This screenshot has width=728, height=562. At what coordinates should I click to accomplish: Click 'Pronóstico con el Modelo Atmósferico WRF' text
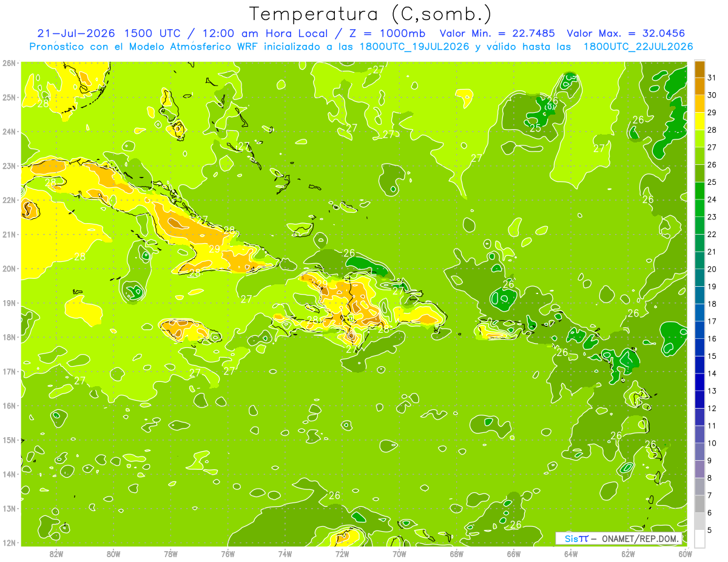pyautogui.click(x=144, y=46)
